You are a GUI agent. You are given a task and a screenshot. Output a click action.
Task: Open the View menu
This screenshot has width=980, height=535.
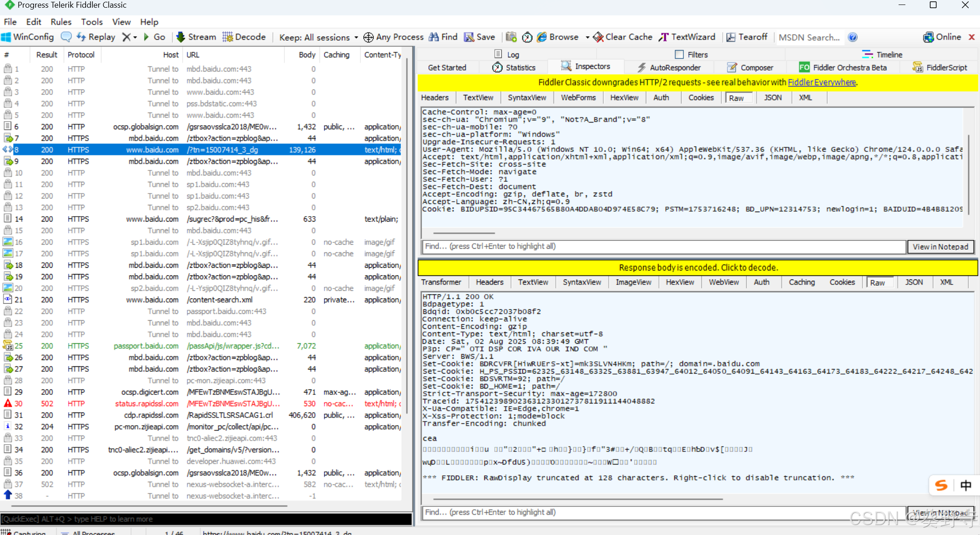(x=121, y=22)
